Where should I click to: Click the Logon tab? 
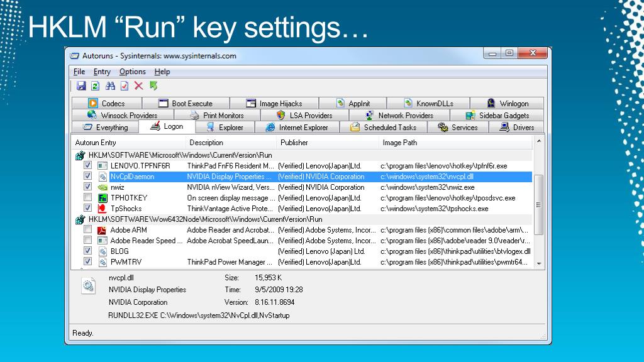167,126
